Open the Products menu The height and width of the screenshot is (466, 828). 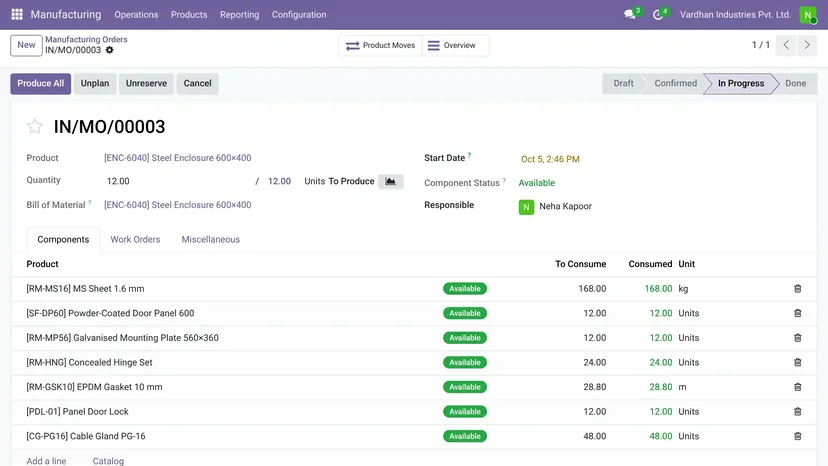189,15
